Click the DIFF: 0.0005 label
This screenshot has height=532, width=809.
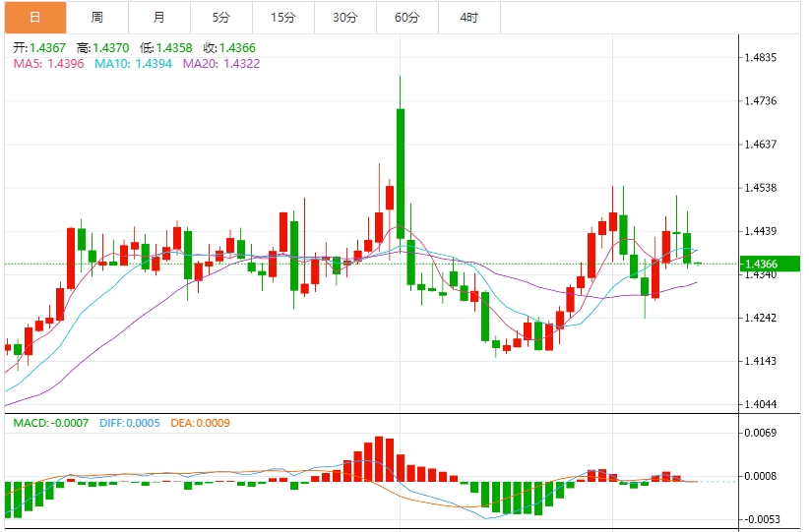click(130, 423)
